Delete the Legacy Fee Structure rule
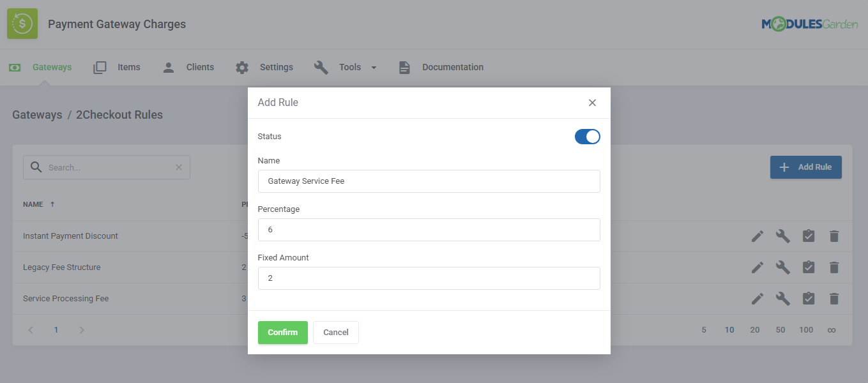 834,267
